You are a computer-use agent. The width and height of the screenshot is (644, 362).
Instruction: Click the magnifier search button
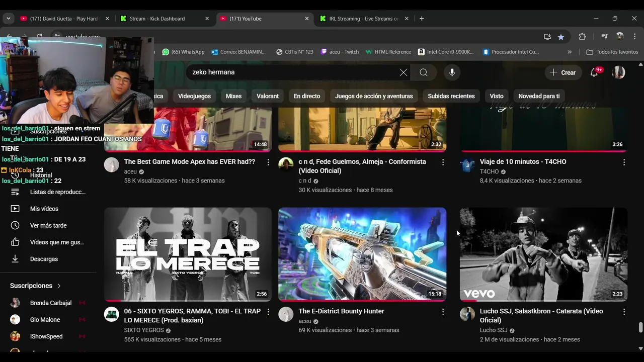click(424, 72)
